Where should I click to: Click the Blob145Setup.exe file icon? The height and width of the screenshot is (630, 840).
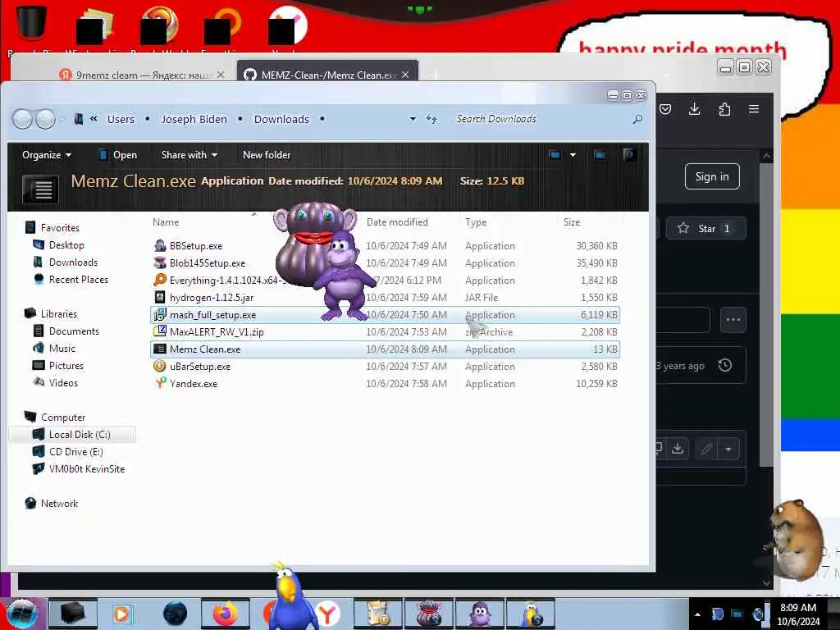tap(160, 263)
